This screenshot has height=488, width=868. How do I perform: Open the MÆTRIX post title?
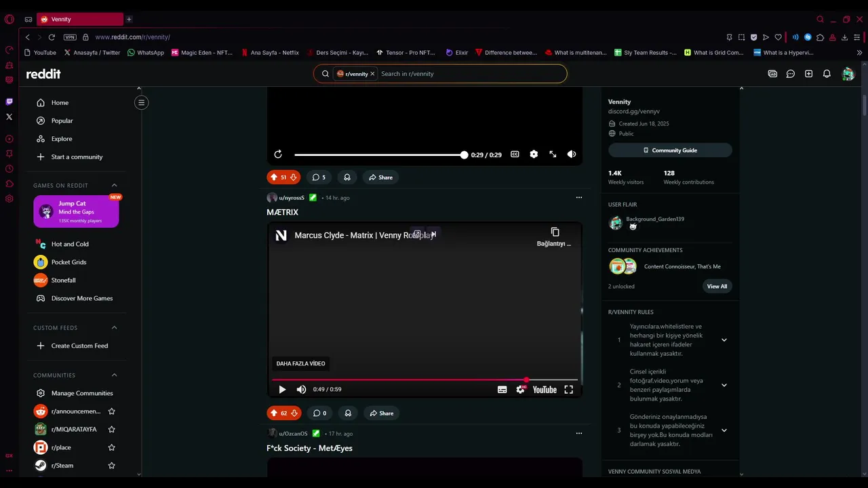click(283, 212)
